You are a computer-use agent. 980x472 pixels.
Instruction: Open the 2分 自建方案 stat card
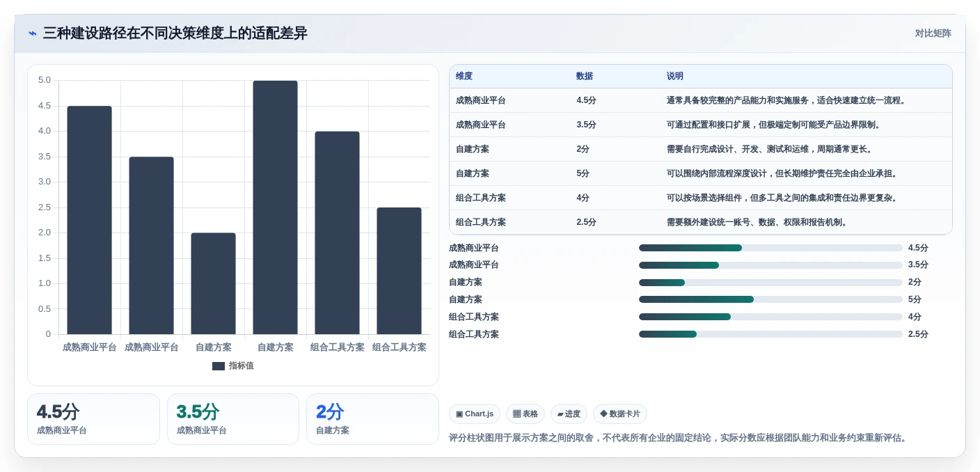tap(372, 419)
